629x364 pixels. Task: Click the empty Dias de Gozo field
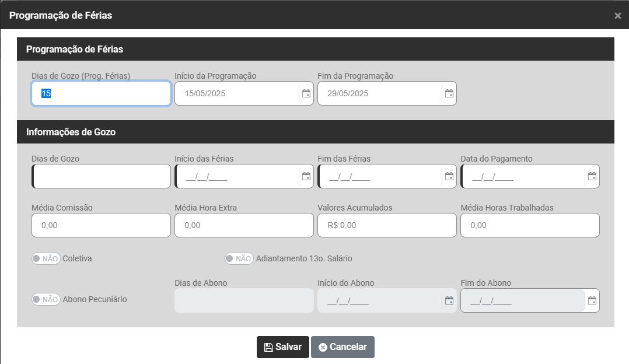point(101,176)
